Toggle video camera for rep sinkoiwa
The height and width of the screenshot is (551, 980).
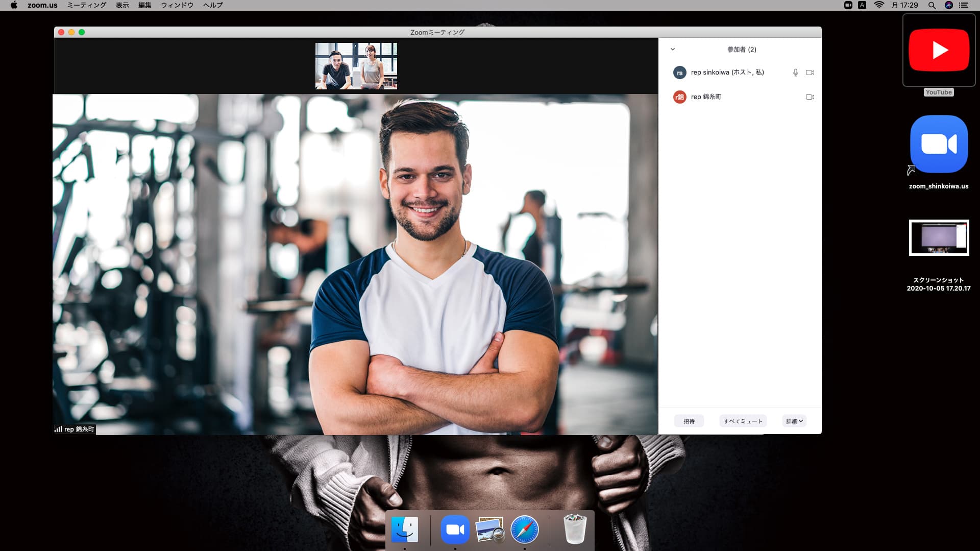tap(810, 73)
